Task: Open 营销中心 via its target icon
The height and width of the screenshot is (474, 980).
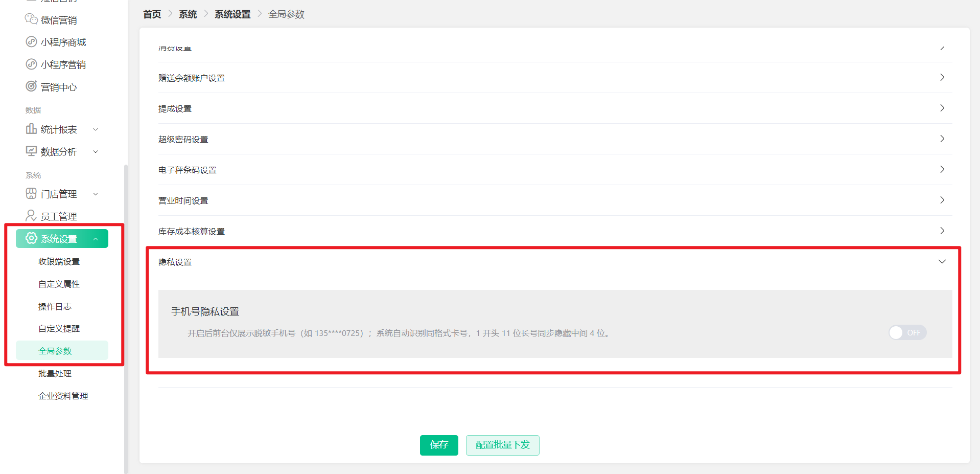Action: pos(31,86)
